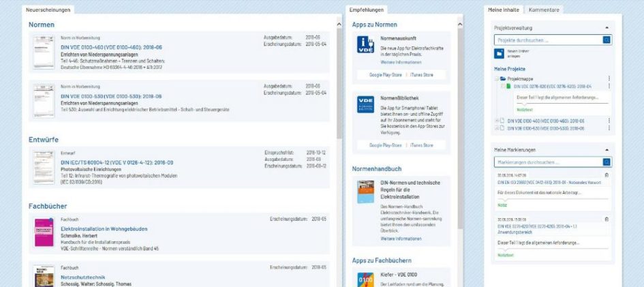Click the Normenauskunft VDE app icon
Image resolution: width=644 pixels, height=287 pixels.
pyautogui.click(x=365, y=45)
